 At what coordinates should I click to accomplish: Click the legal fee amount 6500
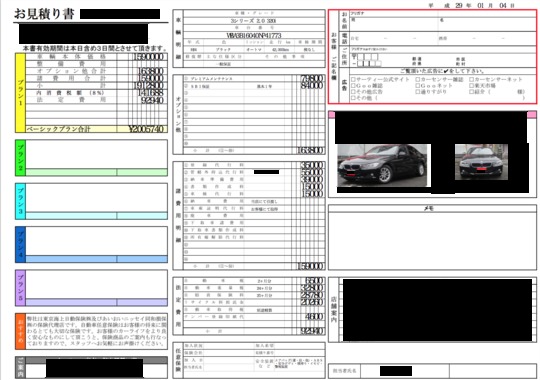click(x=314, y=281)
